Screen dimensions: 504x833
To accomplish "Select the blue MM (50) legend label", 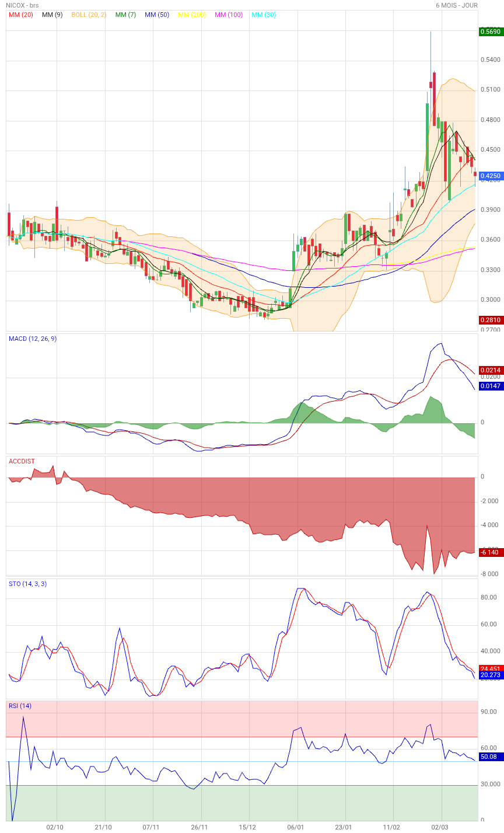I will 157,15.
